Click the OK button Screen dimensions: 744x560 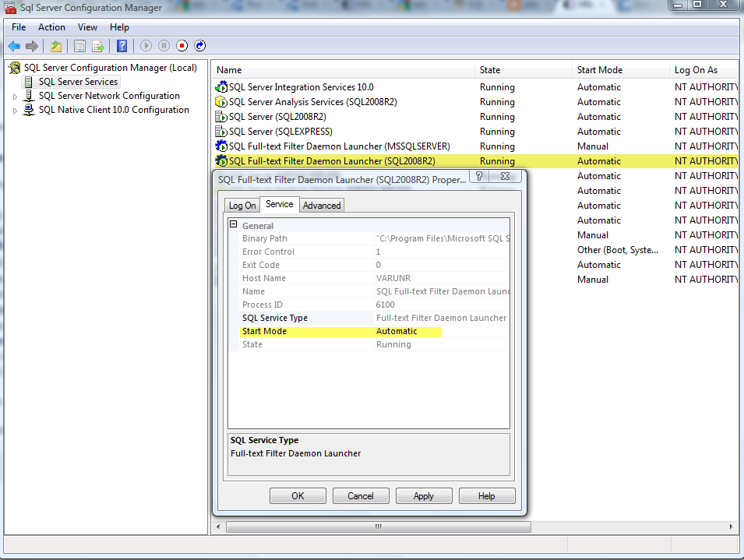(298, 496)
